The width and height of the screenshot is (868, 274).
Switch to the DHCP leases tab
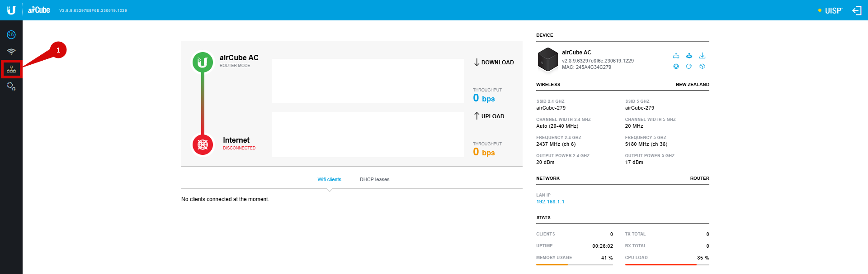click(374, 179)
